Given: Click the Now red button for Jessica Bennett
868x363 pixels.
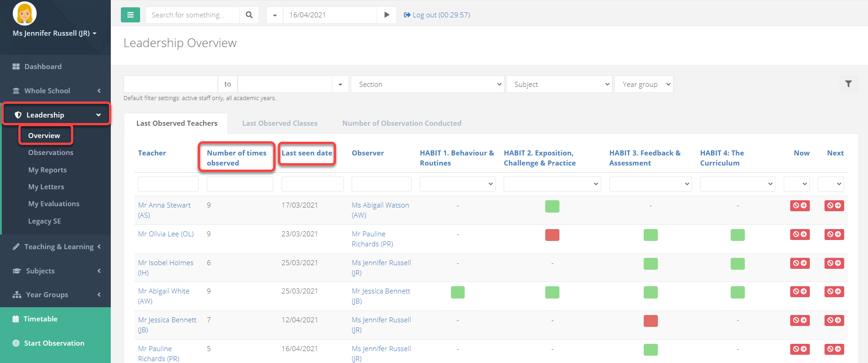Looking at the screenshot, I should coord(800,320).
